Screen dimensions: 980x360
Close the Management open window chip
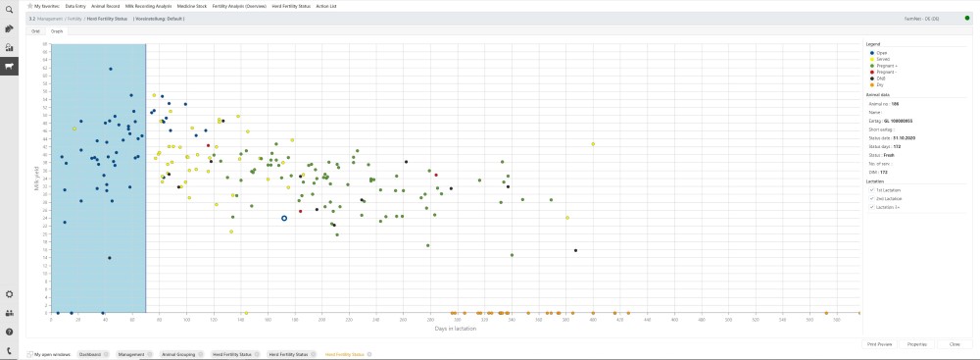pos(149,354)
